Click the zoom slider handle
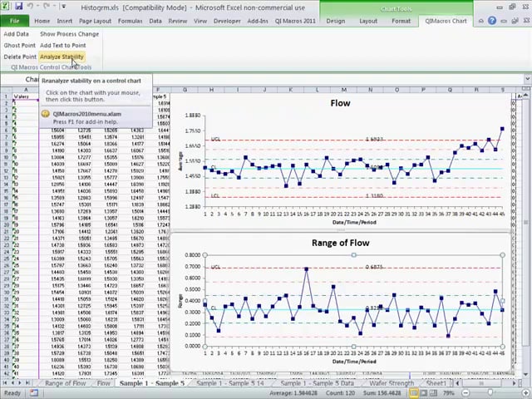The height and width of the screenshot is (399, 532). coord(490,393)
